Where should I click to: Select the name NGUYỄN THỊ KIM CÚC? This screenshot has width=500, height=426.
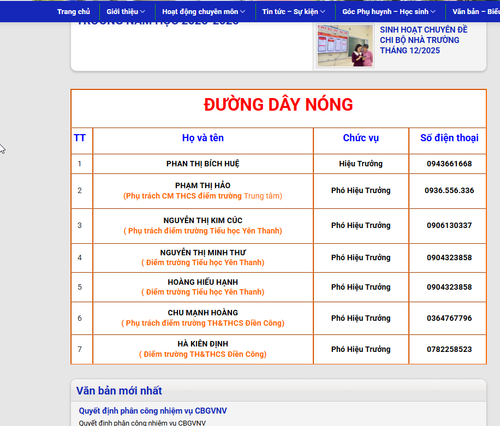tap(203, 220)
